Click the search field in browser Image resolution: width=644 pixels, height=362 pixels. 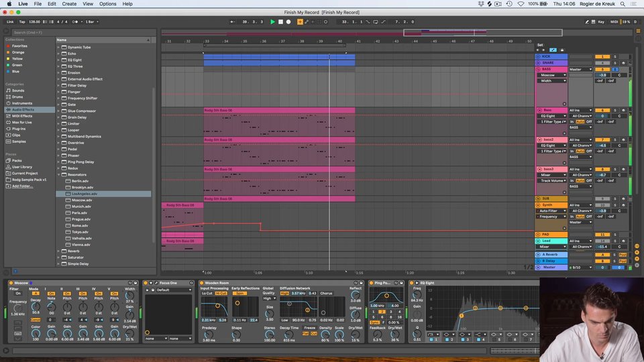pyautogui.click(x=83, y=32)
